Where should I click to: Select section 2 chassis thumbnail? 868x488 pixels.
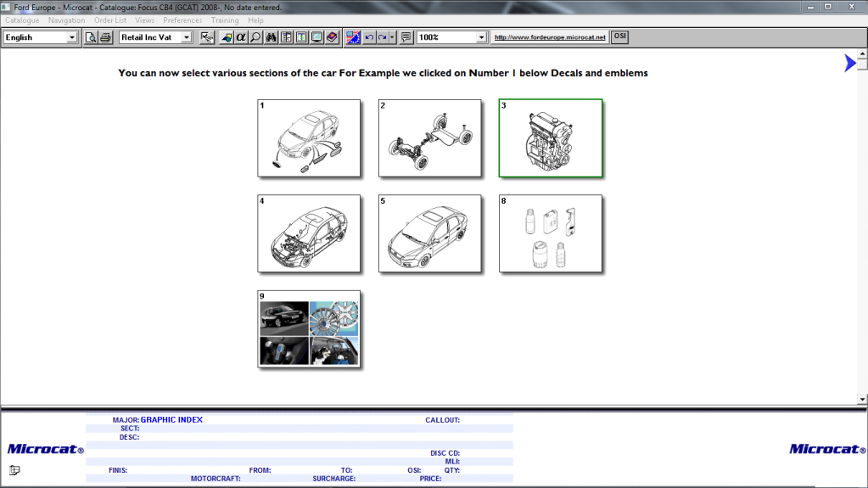(429, 138)
